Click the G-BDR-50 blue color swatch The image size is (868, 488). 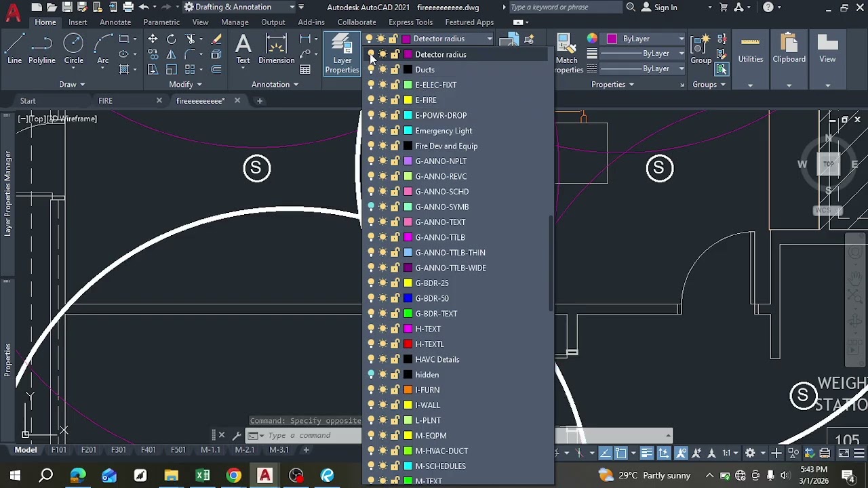point(408,298)
